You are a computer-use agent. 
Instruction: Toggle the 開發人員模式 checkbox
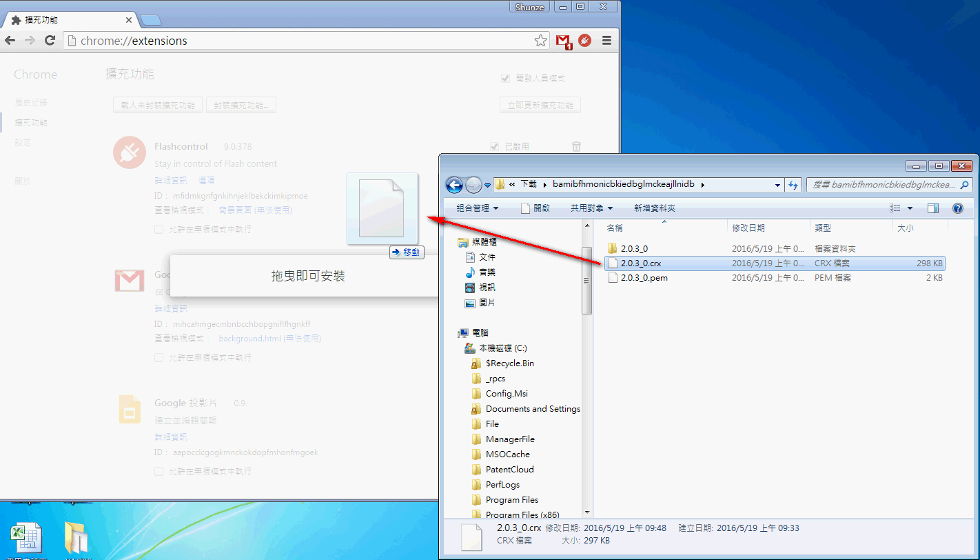point(506,78)
